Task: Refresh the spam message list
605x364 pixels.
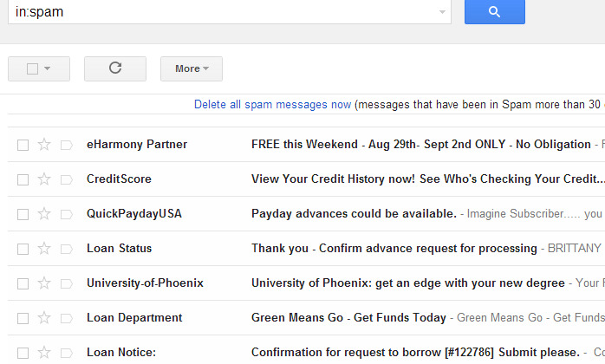Action: point(115,68)
